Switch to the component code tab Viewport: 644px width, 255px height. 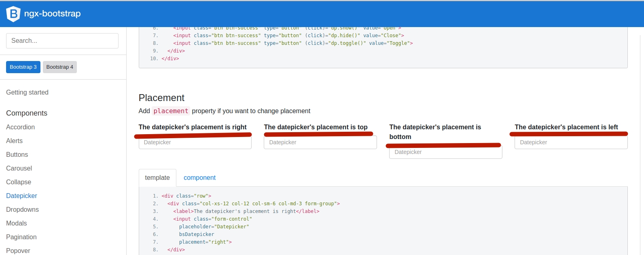[199, 178]
